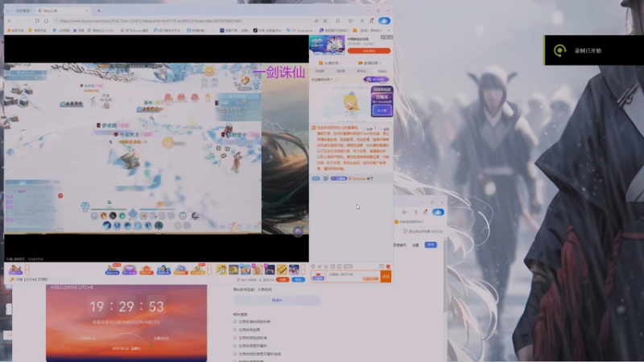Open the menu icon in back browser window

(x=415, y=212)
